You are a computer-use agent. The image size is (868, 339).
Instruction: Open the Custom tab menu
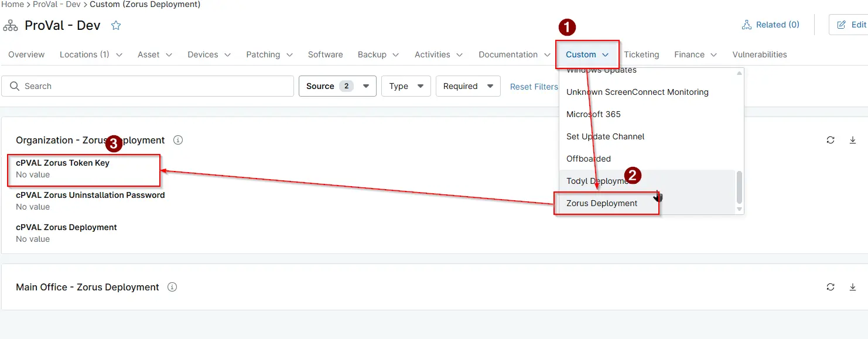click(x=587, y=54)
